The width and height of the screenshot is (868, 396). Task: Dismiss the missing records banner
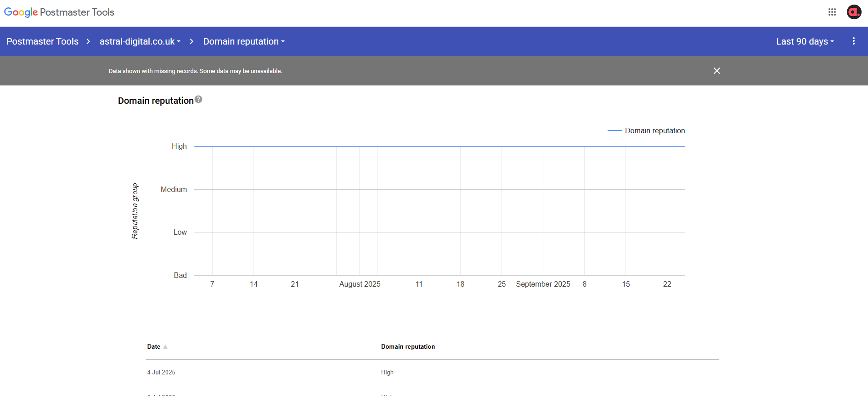[716, 71]
